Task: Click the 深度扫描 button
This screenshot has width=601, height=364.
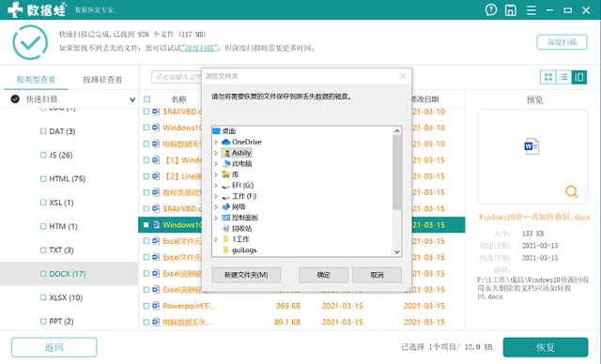Action: (x=562, y=42)
